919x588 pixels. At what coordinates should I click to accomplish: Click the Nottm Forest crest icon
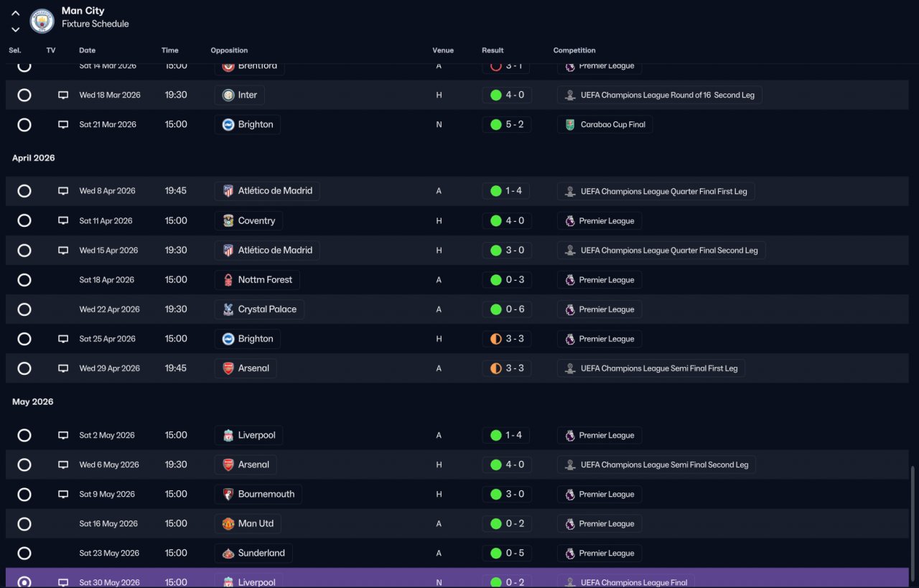click(x=228, y=280)
